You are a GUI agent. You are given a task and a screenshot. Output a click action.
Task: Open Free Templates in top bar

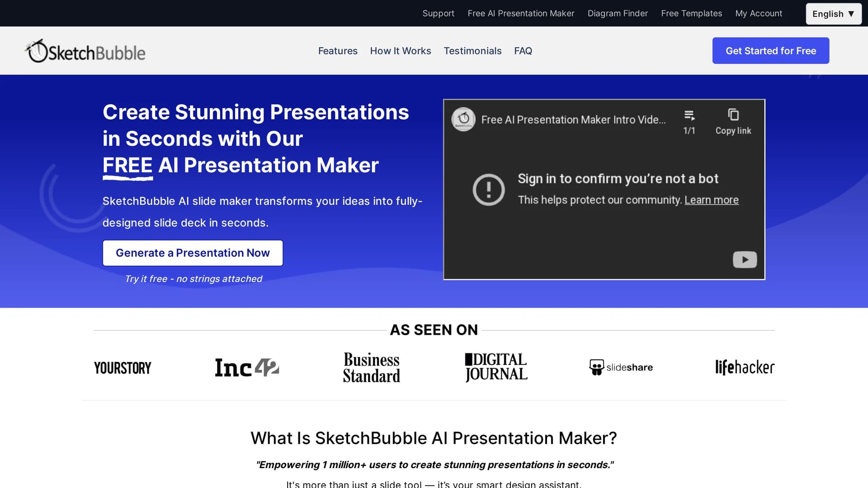tap(691, 14)
